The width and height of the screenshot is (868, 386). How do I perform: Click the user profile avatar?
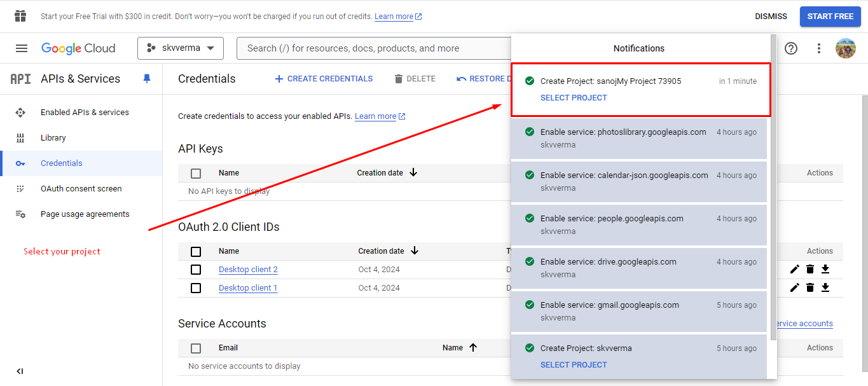click(x=845, y=48)
